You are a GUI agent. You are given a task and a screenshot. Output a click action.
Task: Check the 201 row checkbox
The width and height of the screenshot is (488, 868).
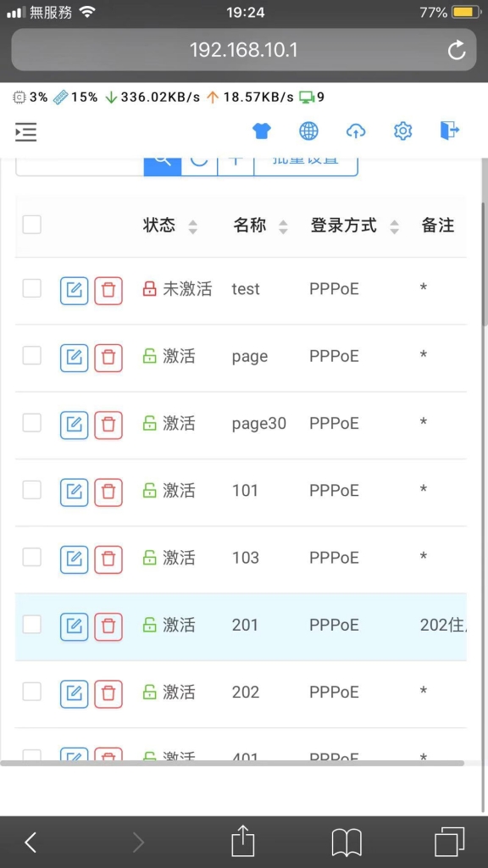click(x=31, y=625)
